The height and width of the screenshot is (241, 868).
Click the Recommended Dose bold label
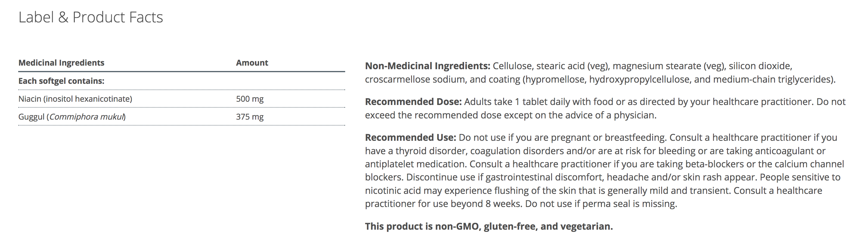[413, 101]
